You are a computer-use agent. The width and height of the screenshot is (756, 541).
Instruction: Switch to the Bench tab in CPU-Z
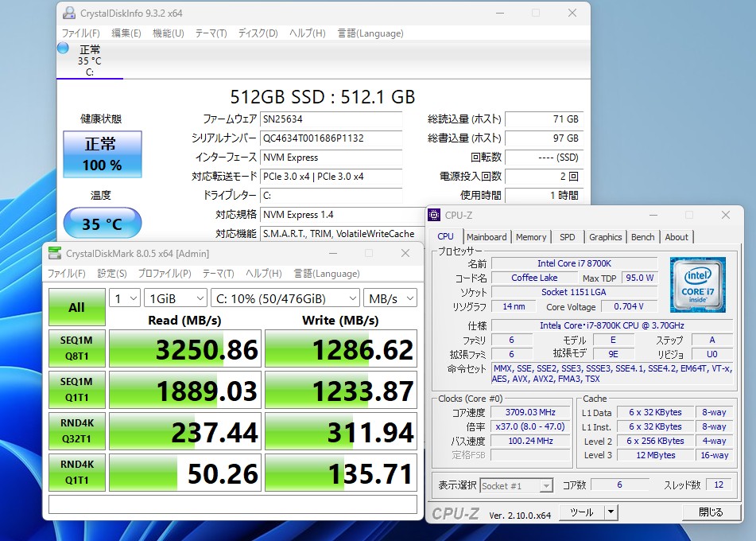642,237
